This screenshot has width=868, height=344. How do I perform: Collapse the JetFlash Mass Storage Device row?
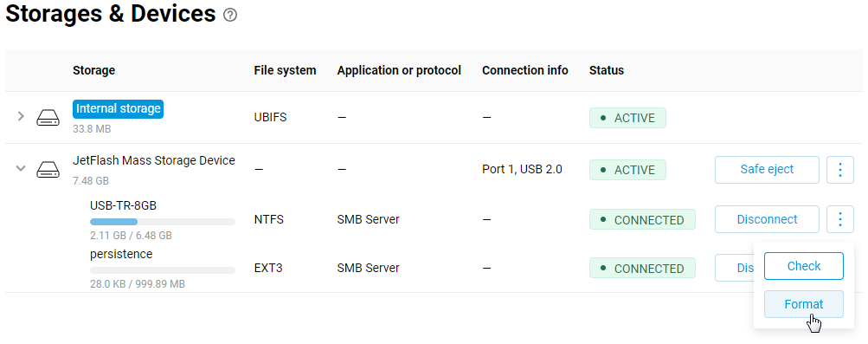(x=21, y=168)
